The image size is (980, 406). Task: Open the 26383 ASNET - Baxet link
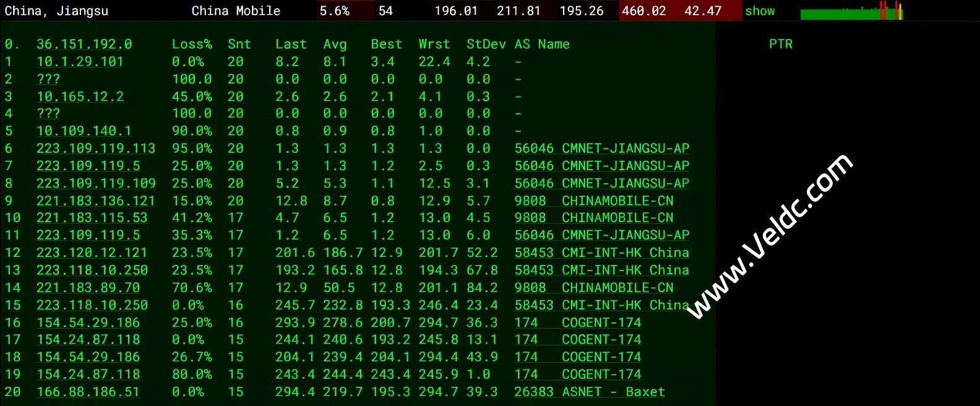[589, 392]
